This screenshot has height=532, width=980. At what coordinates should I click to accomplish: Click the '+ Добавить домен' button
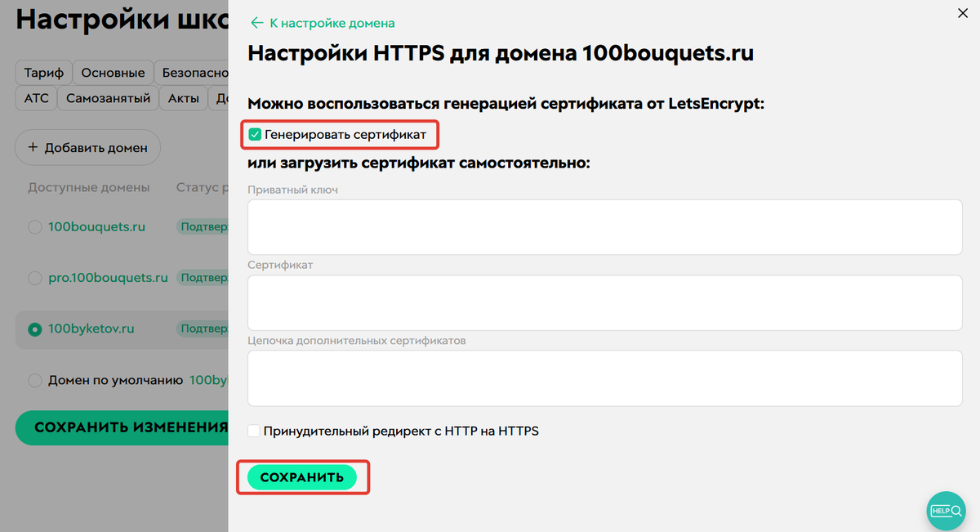point(87,148)
